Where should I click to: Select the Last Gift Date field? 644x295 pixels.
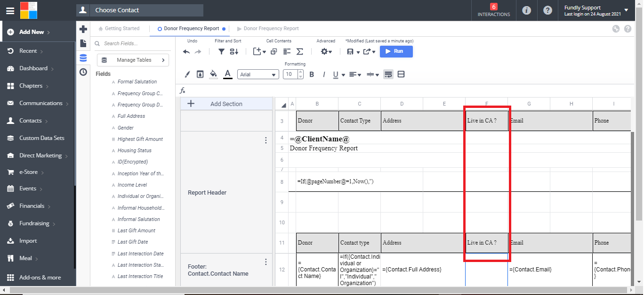[133, 242]
